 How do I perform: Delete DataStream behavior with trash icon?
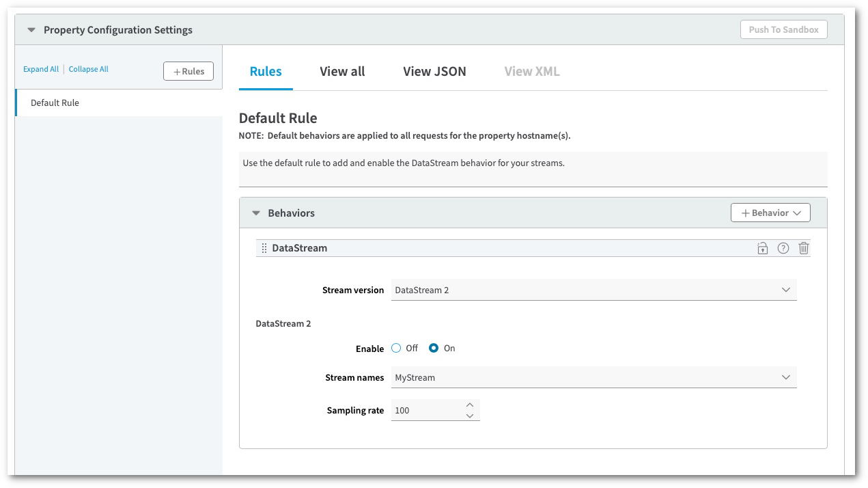tap(804, 248)
